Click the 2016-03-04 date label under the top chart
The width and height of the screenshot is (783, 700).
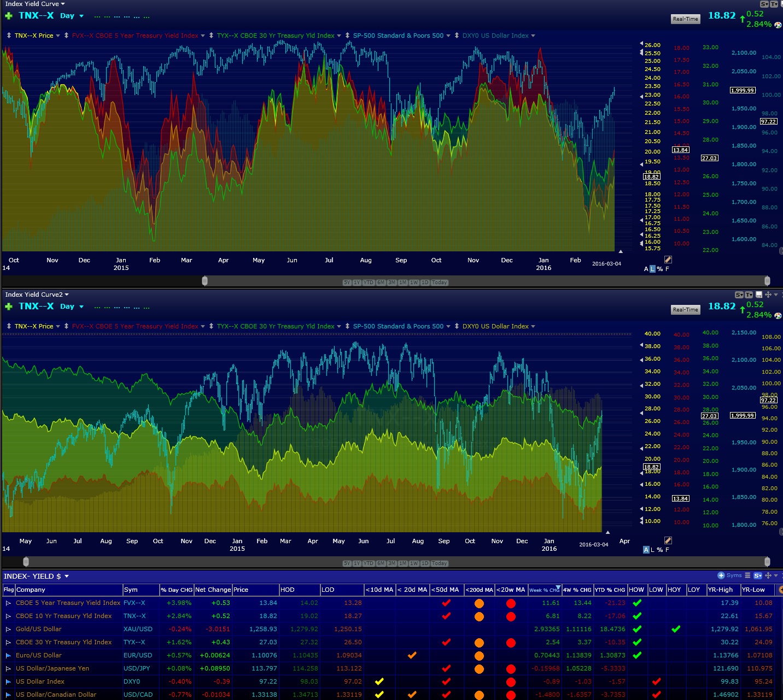coord(606,263)
